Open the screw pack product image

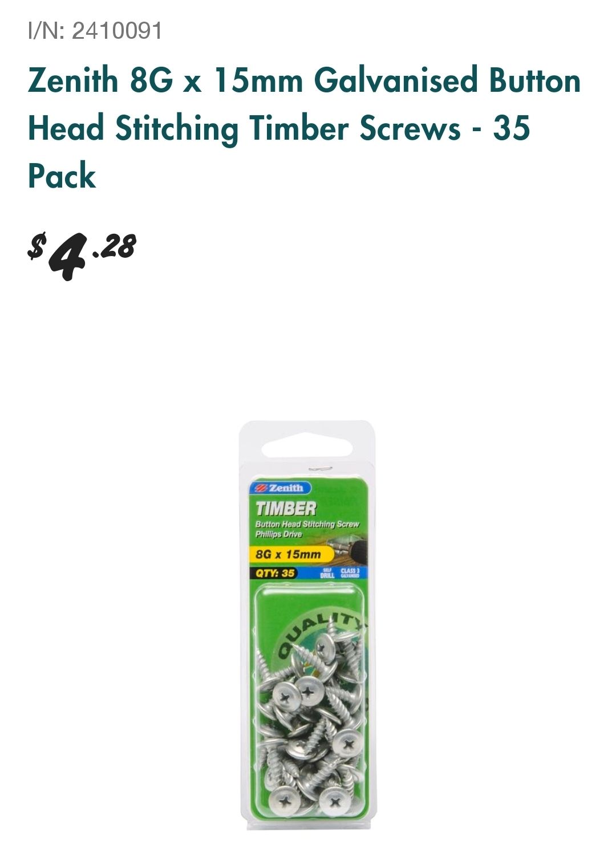click(307, 624)
